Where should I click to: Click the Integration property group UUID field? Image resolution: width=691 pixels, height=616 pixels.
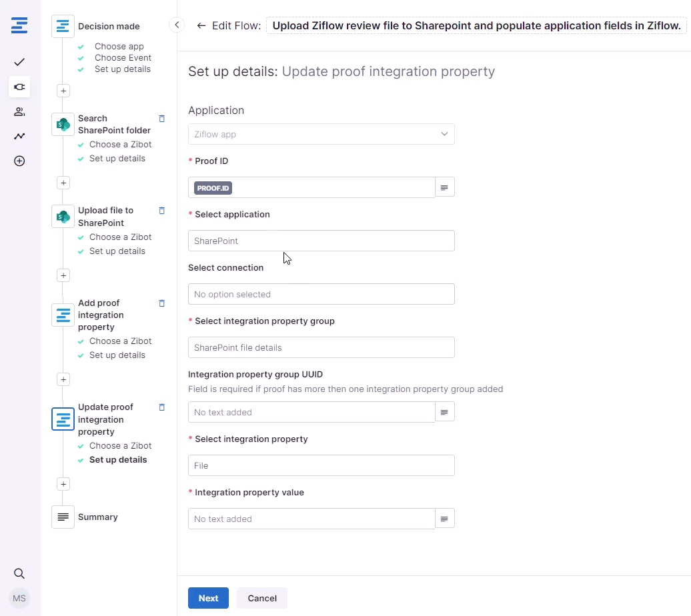click(311, 412)
